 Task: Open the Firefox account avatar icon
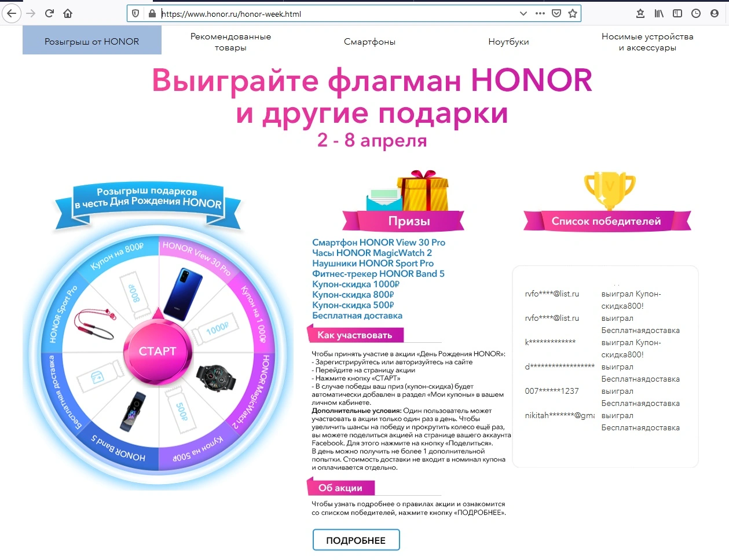715,13
